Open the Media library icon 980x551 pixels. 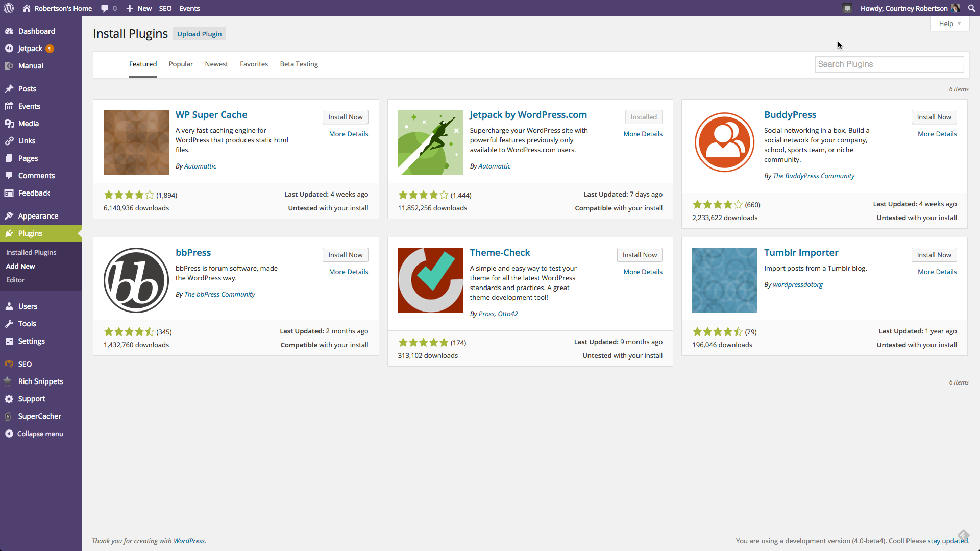9,124
